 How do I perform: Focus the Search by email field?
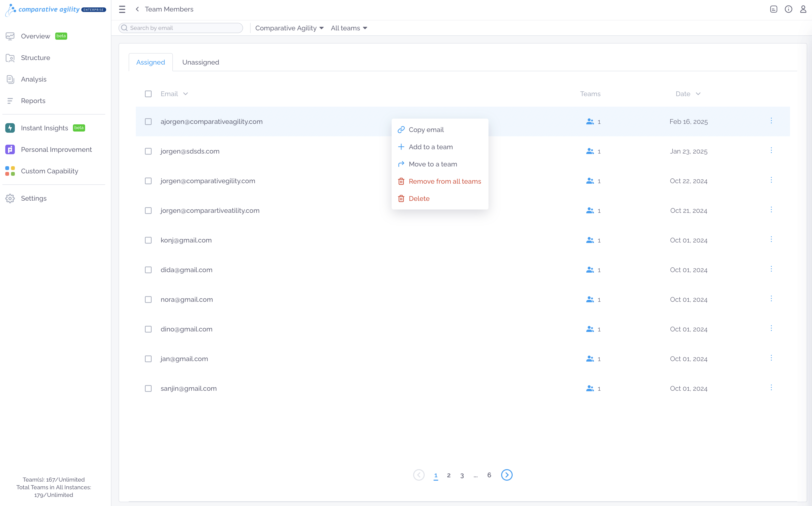(x=181, y=28)
